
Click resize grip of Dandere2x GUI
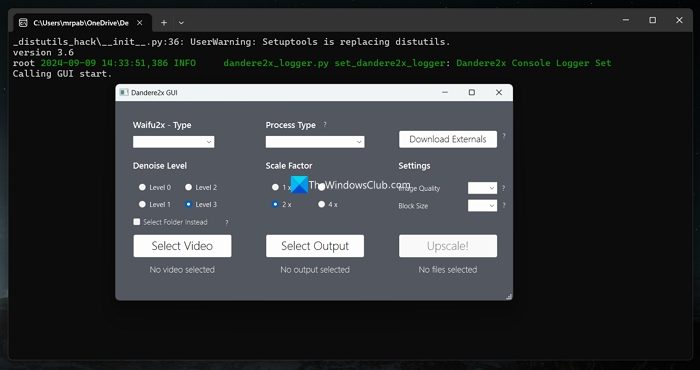click(x=509, y=296)
